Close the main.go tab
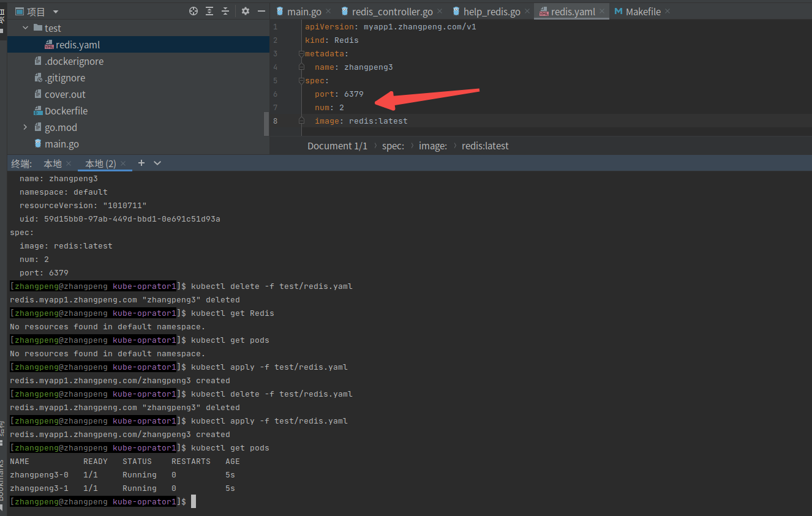Screen dimensions: 812x516 [x=328, y=12]
